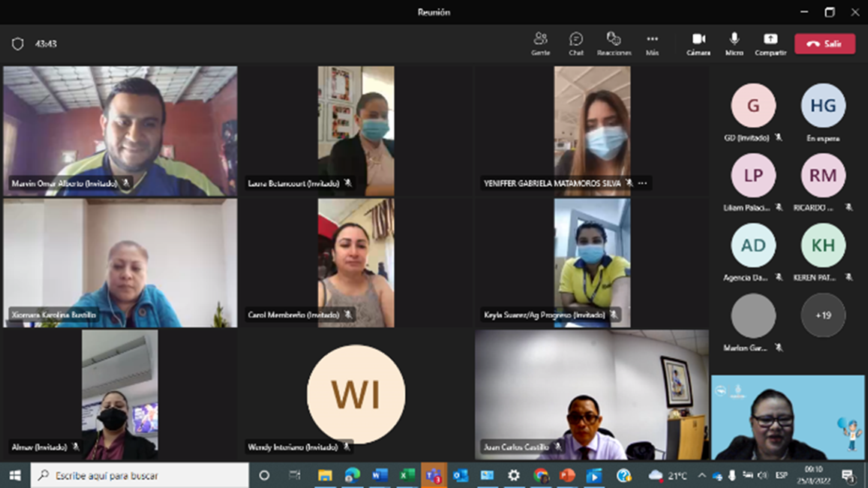The height and width of the screenshot is (488, 868).
Task: Leave meeting with Salir button
Action: click(x=824, y=44)
